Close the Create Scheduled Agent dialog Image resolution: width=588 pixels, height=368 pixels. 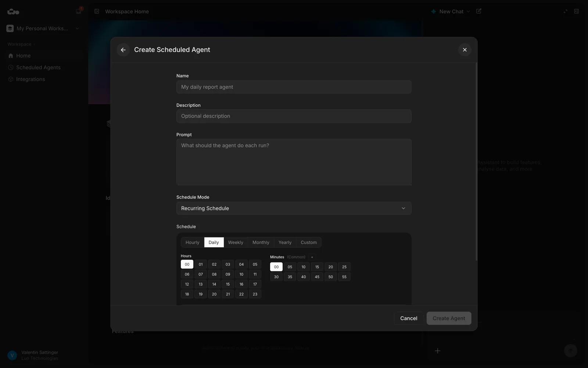coord(465,50)
